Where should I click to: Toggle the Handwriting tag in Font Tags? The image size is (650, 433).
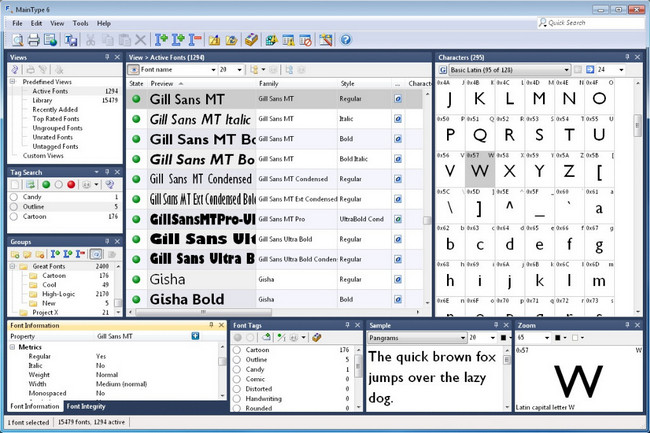click(237, 399)
